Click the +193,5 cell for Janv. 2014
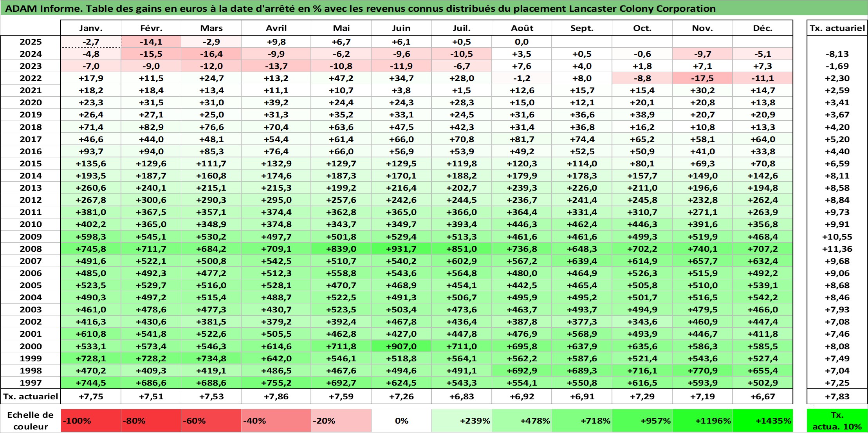 (x=91, y=176)
